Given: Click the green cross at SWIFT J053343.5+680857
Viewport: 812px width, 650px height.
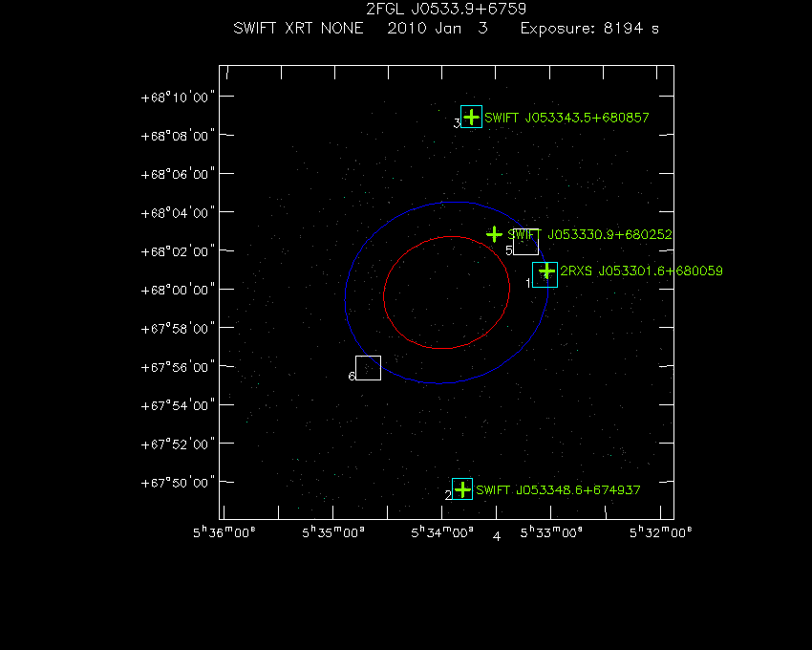Looking at the screenshot, I should (x=471, y=118).
